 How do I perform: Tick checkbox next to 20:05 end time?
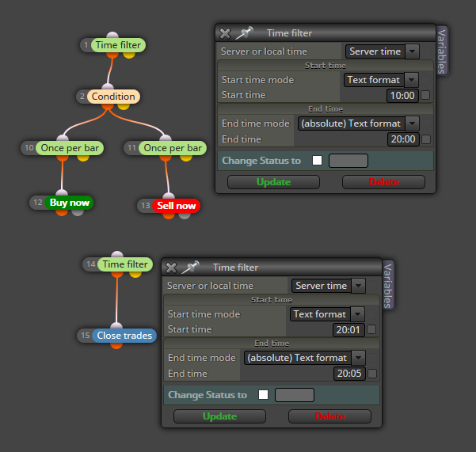coord(372,374)
